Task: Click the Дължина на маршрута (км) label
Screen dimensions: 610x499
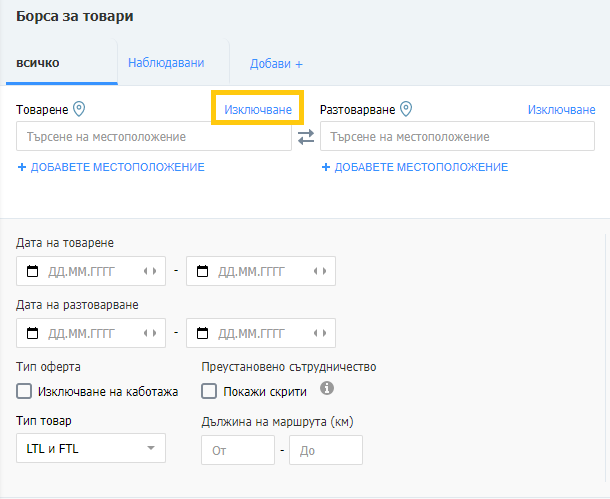Action: click(277, 421)
